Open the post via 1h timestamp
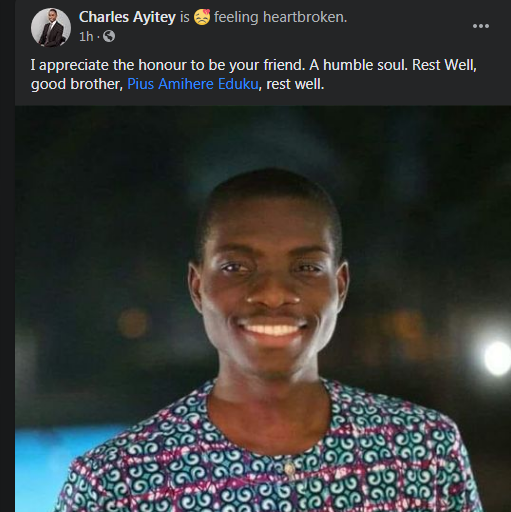This screenshot has height=512, width=511. pyautogui.click(x=86, y=36)
